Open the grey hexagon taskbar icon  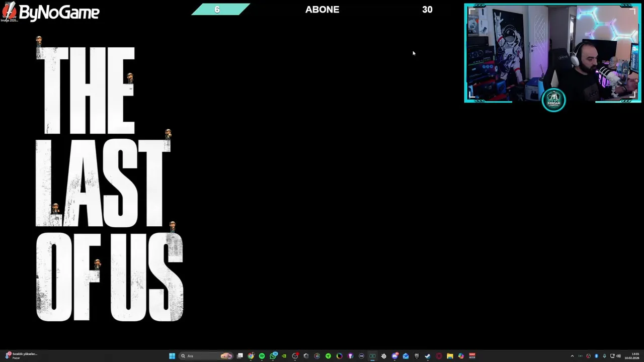pyautogui.click(x=306, y=356)
